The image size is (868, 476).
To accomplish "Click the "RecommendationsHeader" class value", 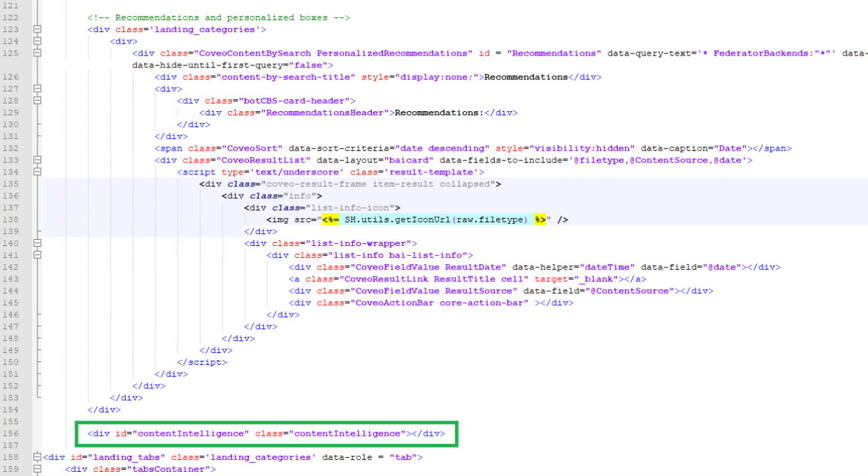I will click(x=322, y=113).
